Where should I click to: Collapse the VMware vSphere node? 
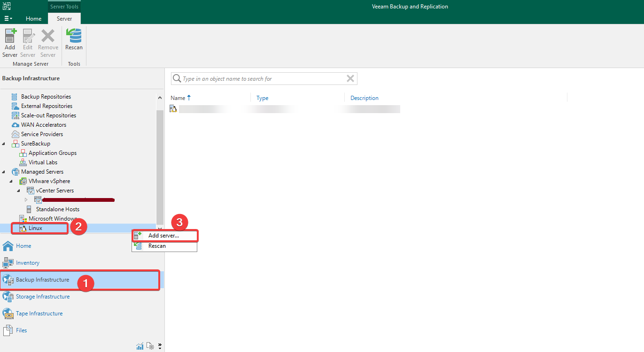click(x=12, y=181)
